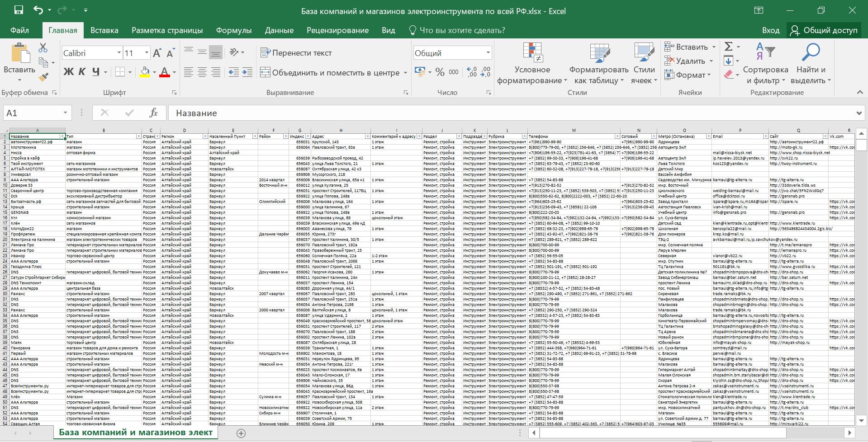The image size is (868, 442).
Task: Toggle italic (К) formatting
Action: [82, 71]
